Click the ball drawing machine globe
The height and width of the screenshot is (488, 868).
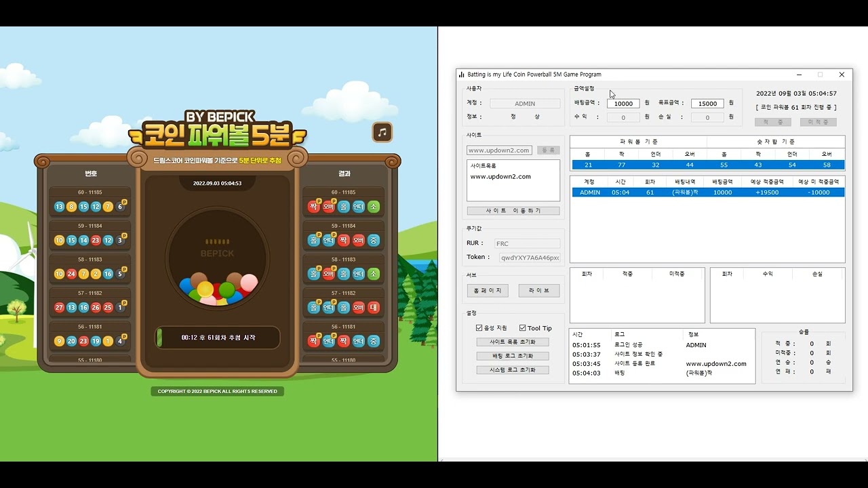coord(218,259)
